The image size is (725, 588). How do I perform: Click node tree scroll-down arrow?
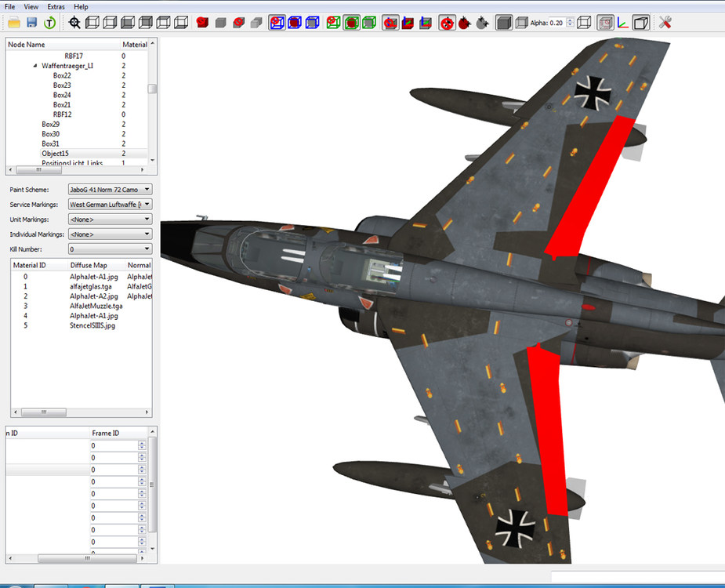coord(152,161)
